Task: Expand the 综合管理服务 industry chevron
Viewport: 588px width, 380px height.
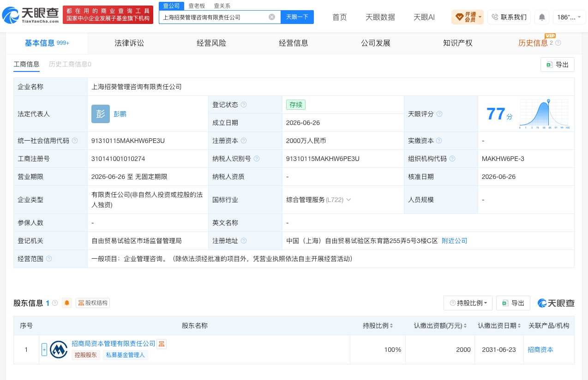Action: (348, 200)
